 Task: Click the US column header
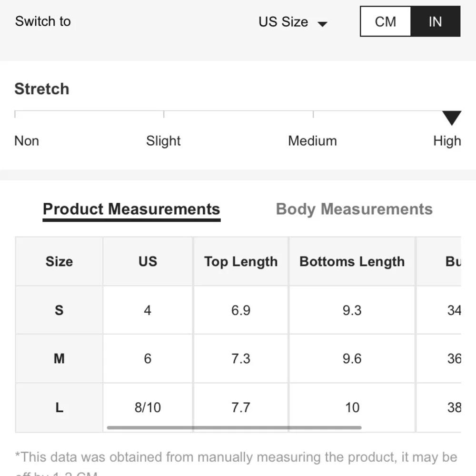click(x=148, y=261)
